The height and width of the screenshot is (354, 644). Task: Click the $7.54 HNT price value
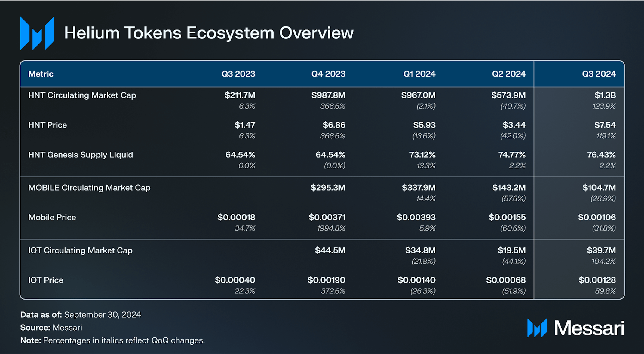[605, 125]
